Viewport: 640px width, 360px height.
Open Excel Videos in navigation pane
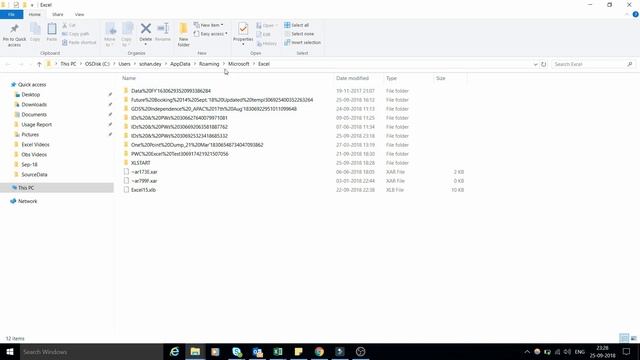pos(35,144)
